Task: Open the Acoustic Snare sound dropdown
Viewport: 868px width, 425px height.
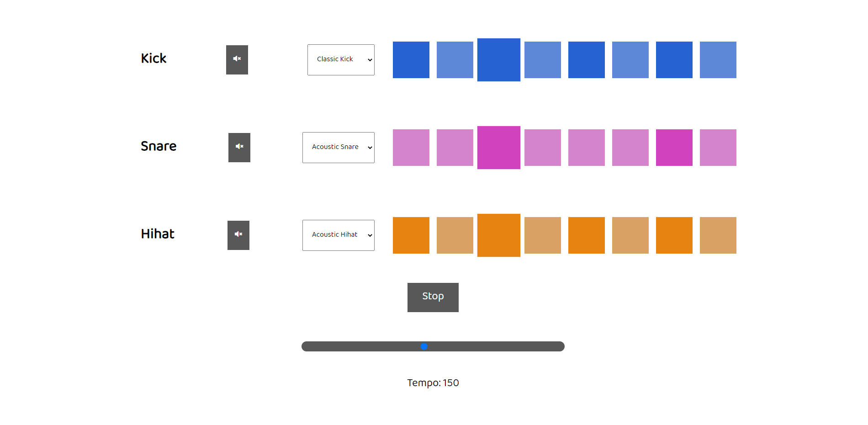Action: click(339, 148)
